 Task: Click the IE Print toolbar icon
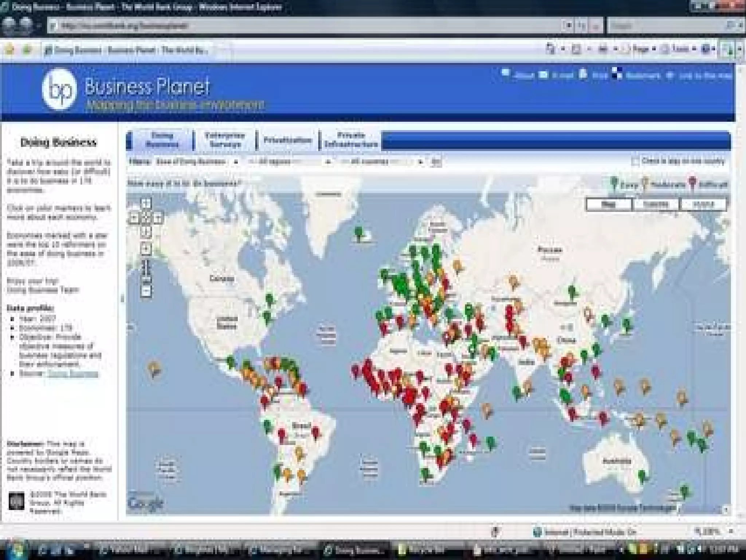pyautogui.click(x=603, y=49)
